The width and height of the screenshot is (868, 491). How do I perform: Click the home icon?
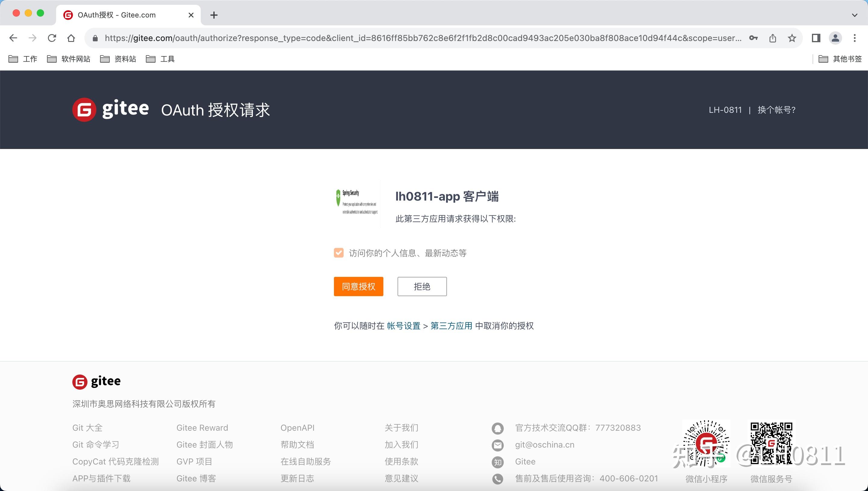[x=71, y=38]
